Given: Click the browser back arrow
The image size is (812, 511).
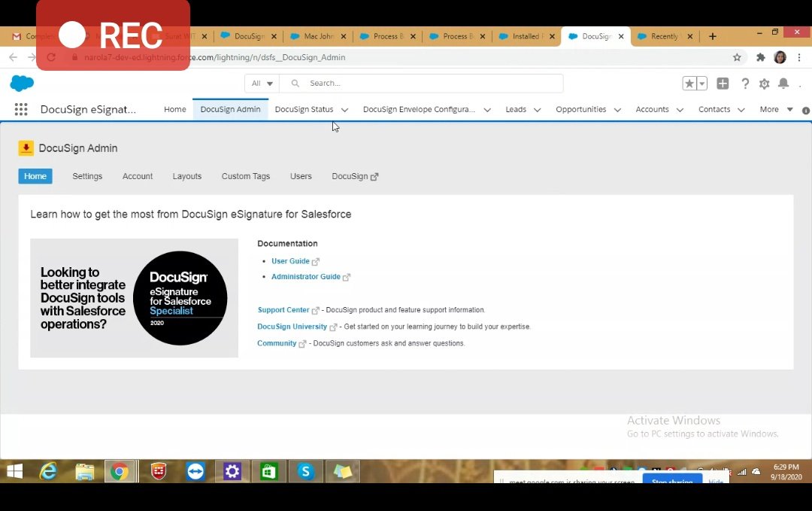Looking at the screenshot, I should (x=13, y=57).
